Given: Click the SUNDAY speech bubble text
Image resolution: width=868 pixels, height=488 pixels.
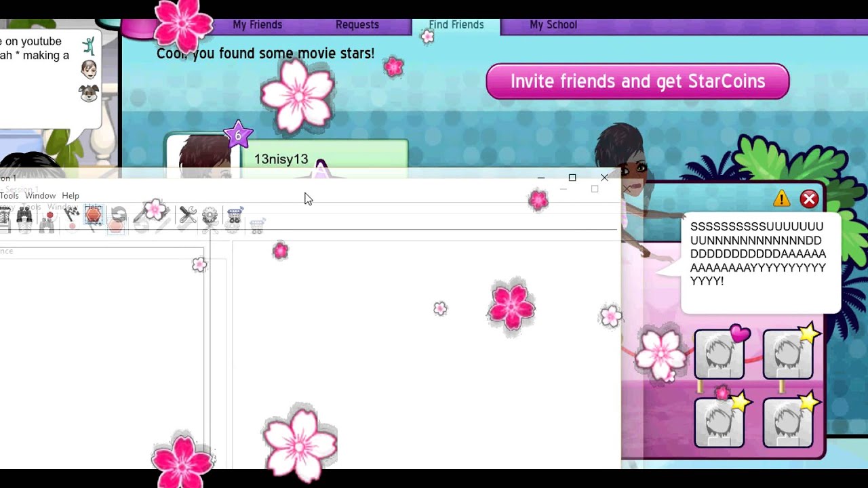Looking at the screenshot, I should click(x=758, y=253).
